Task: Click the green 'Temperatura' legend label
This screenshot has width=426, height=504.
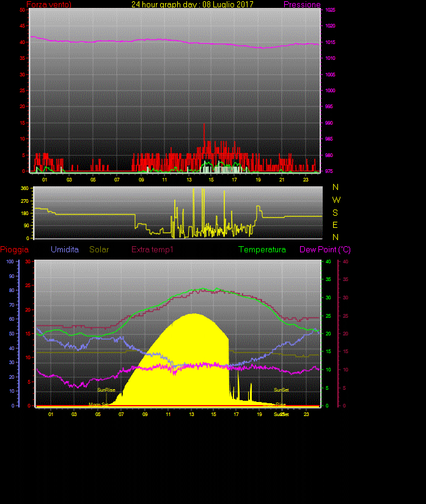Action: 262,249
